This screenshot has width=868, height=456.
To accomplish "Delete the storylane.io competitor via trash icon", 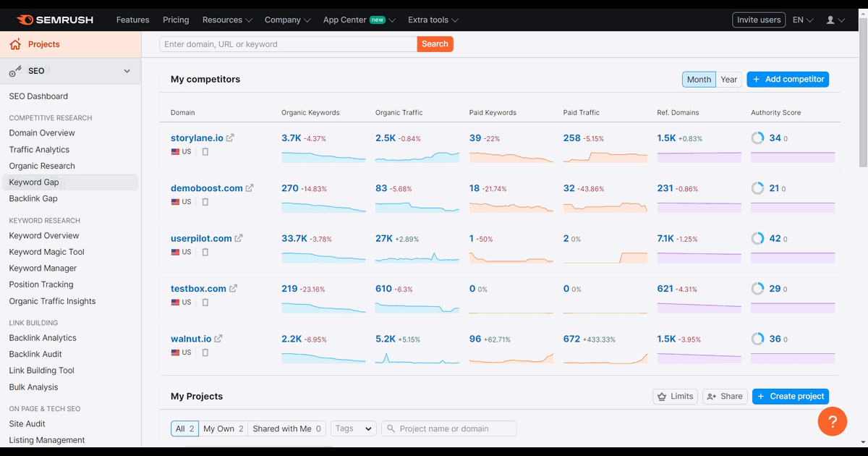I will (x=205, y=152).
